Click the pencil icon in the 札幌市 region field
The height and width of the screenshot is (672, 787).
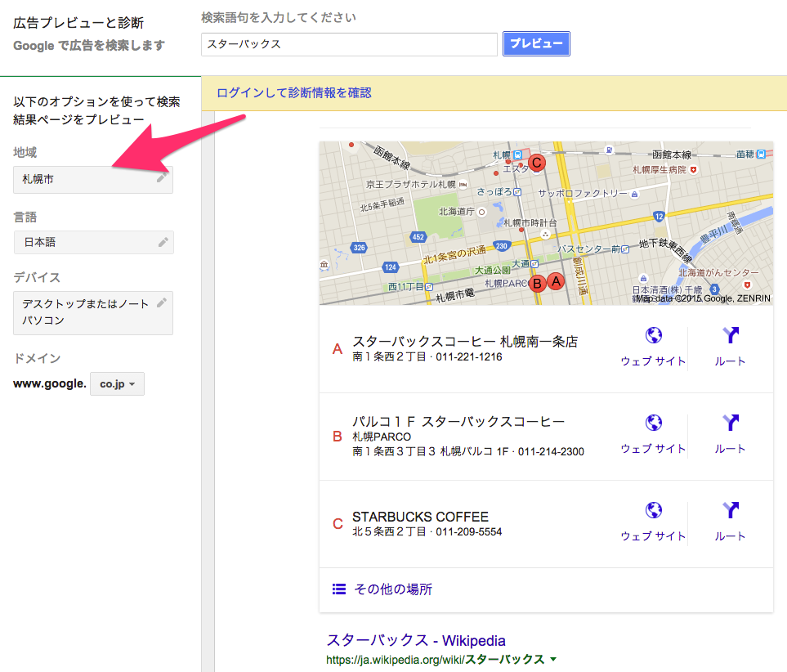point(162,177)
